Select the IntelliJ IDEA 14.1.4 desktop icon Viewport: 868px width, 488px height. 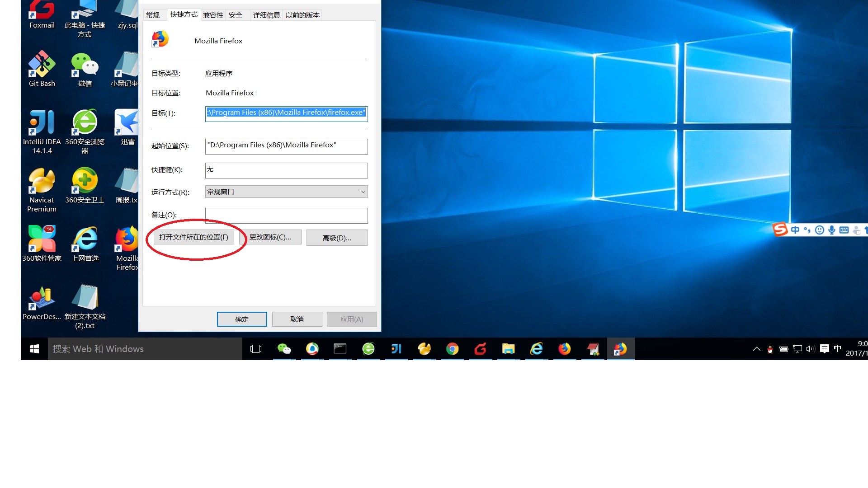(x=42, y=131)
